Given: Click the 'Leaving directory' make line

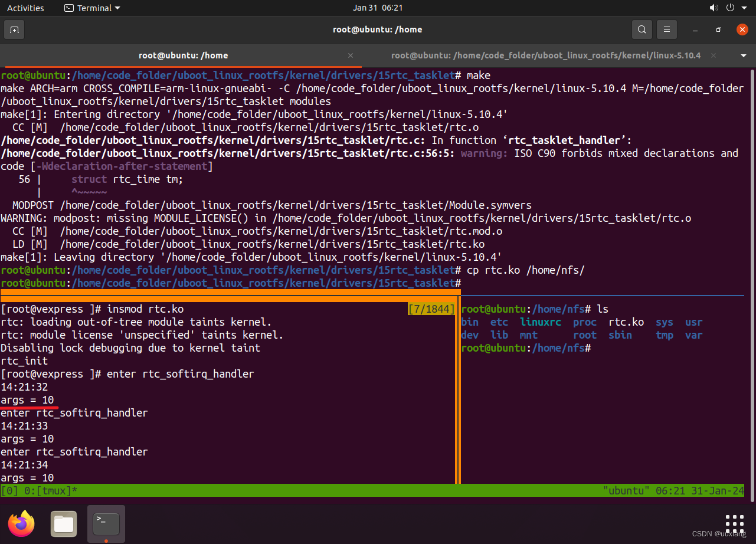Looking at the screenshot, I should click(251, 257).
